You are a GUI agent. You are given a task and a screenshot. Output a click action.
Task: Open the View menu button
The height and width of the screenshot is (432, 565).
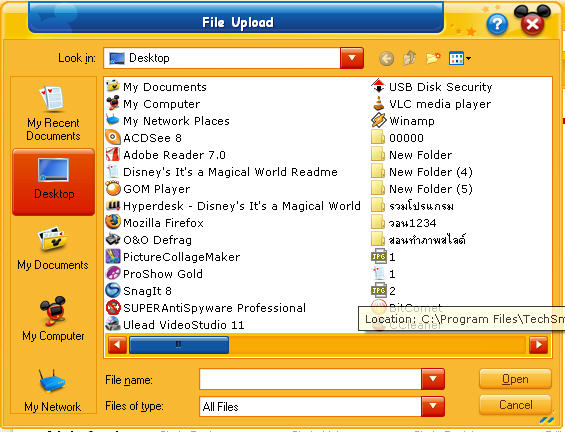[459, 58]
